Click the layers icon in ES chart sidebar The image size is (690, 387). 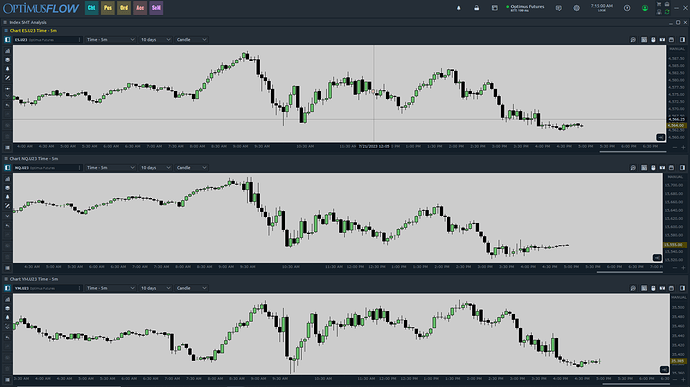[7, 60]
